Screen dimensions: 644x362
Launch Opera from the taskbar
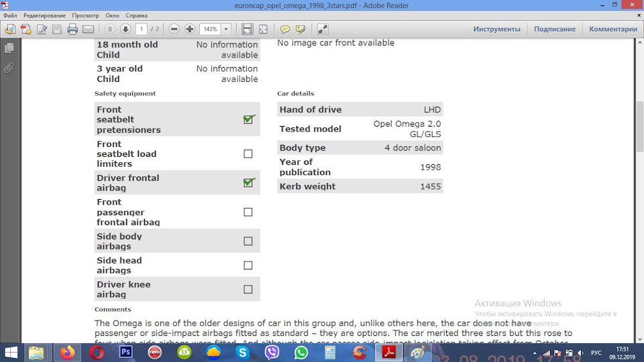(x=97, y=353)
